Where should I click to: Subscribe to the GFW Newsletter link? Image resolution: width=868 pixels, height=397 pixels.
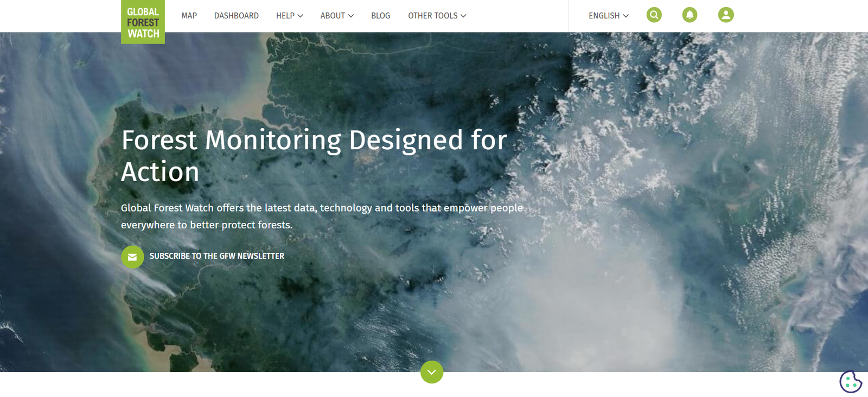point(216,256)
